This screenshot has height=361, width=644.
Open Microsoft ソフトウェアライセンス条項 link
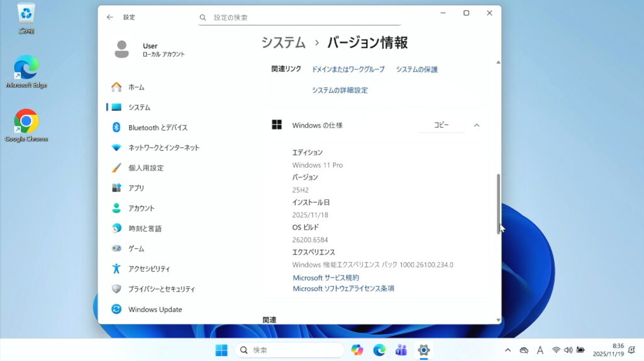coord(343,289)
